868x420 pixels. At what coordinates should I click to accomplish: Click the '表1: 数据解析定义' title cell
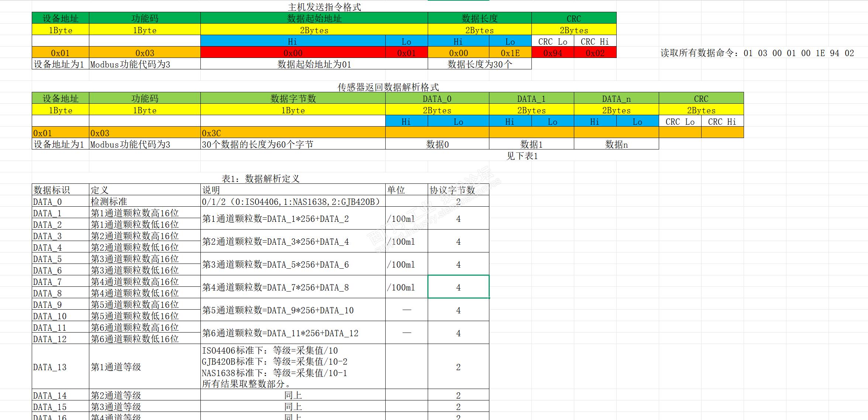coord(261,179)
